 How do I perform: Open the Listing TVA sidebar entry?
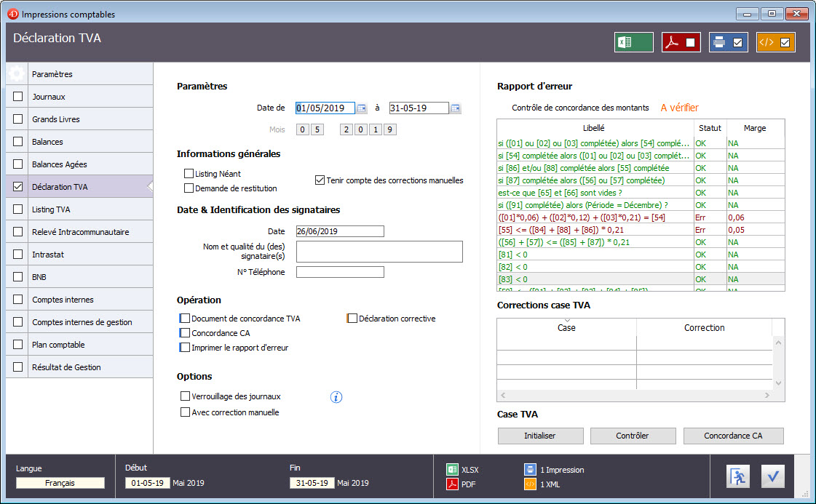click(x=51, y=209)
